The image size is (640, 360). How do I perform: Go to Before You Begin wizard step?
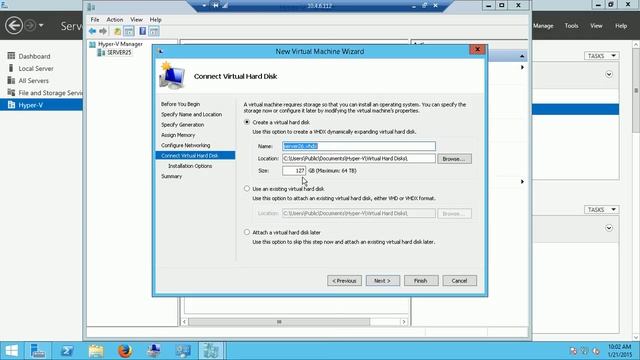[180, 104]
